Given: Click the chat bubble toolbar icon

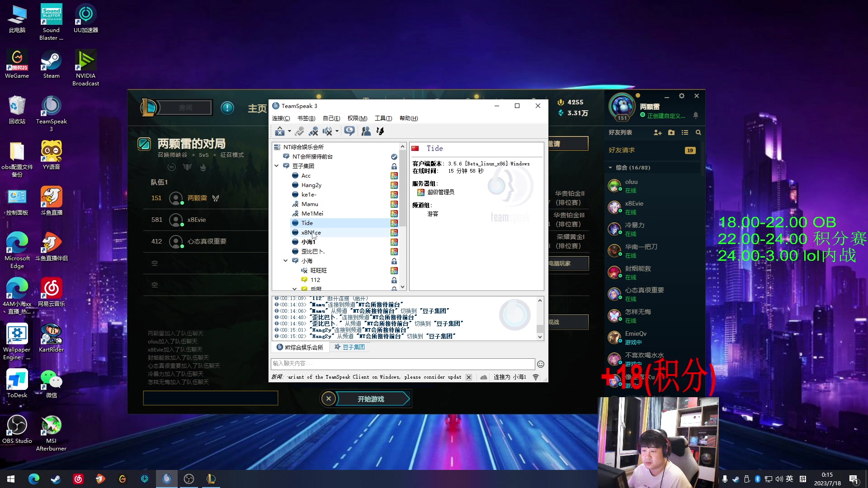Looking at the screenshot, I should pos(349,131).
